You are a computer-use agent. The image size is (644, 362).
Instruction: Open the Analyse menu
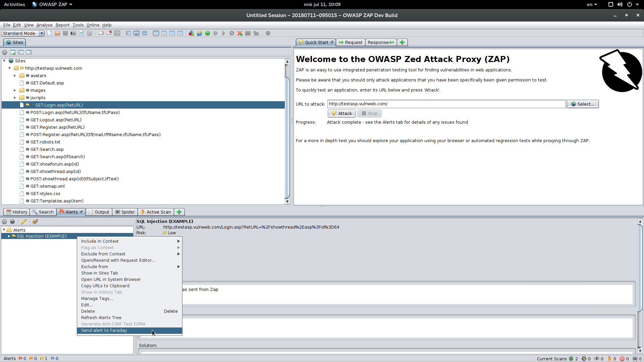pyautogui.click(x=44, y=25)
